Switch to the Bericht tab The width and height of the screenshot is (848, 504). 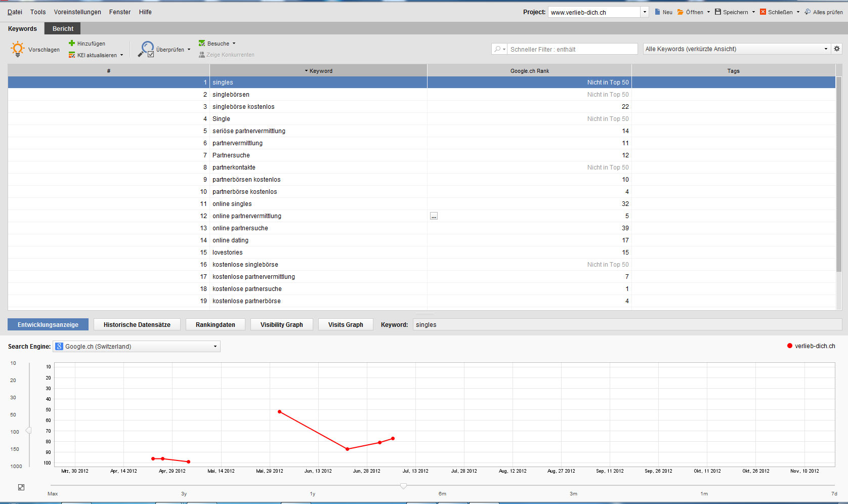(x=63, y=29)
